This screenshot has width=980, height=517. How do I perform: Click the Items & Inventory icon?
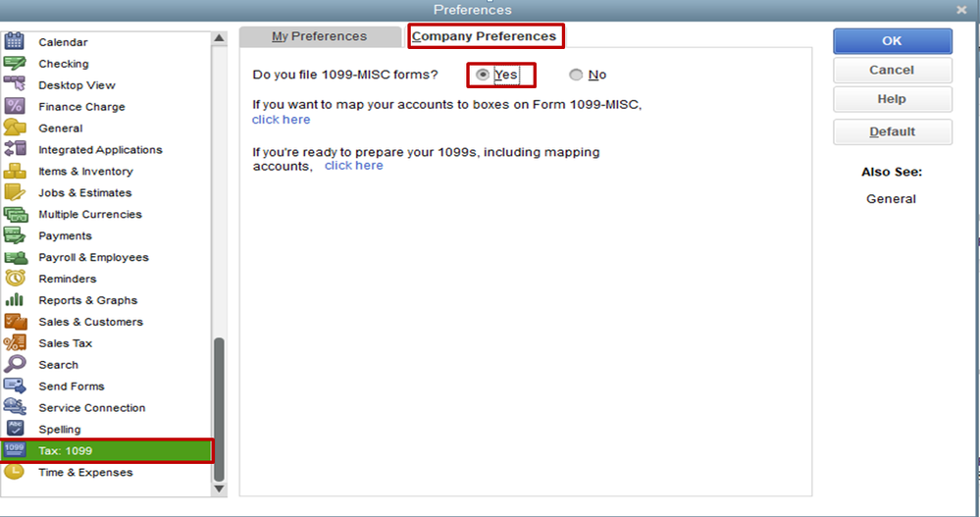15,172
